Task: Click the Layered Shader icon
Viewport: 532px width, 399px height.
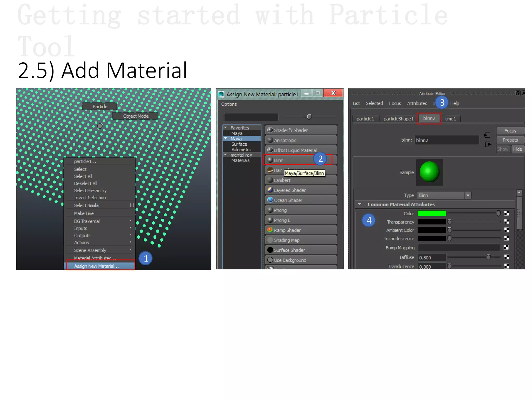Action: point(270,190)
